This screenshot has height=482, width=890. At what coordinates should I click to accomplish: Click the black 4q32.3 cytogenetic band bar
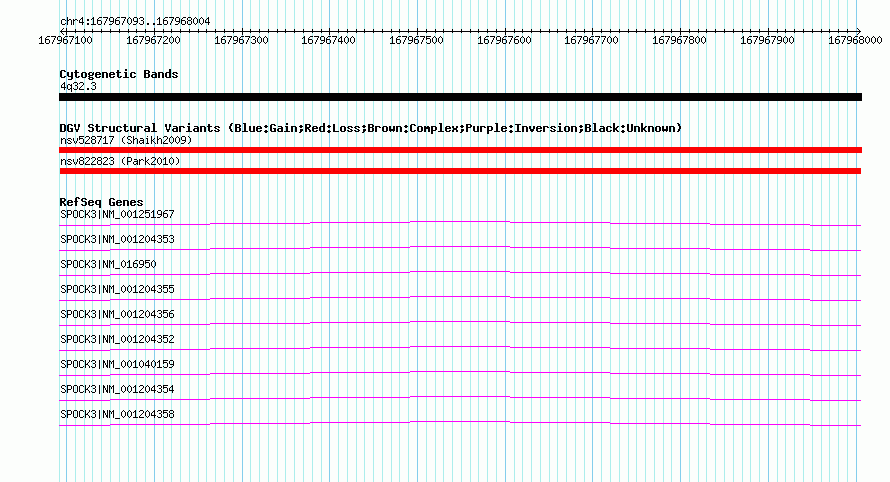[x=460, y=97]
